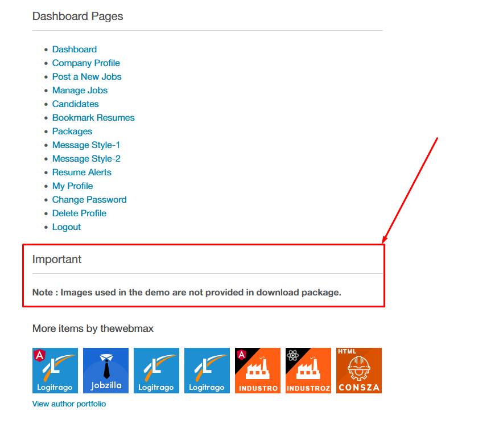Click the note about demo images
The image size is (495, 448).
(x=187, y=292)
